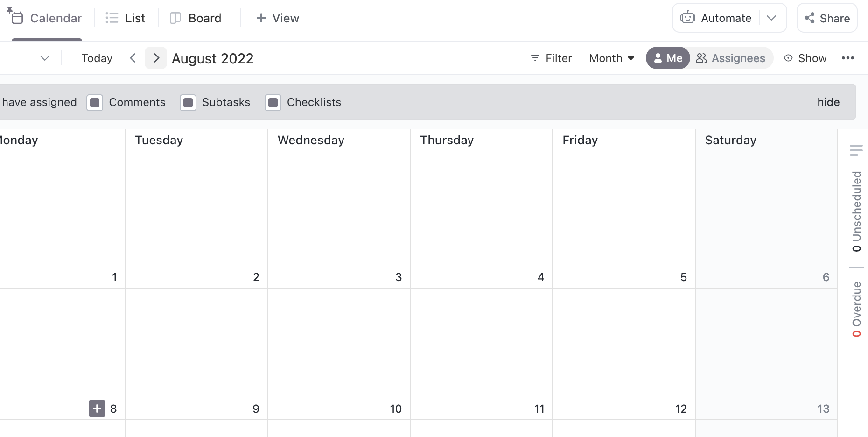This screenshot has width=868, height=437.
Task: Click the Show eye icon
Action: coord(789,58)
